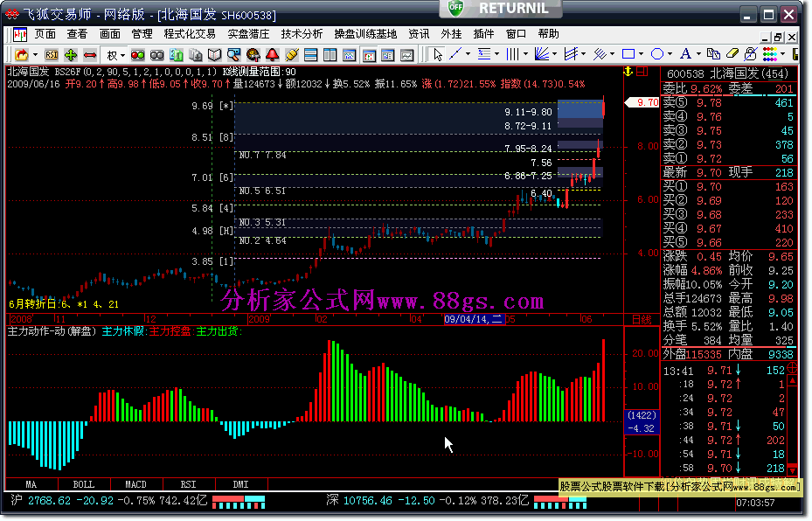Switch to the MA indicator tab
The height and width of the screenshot is (521, 812).
pos(31,484)
